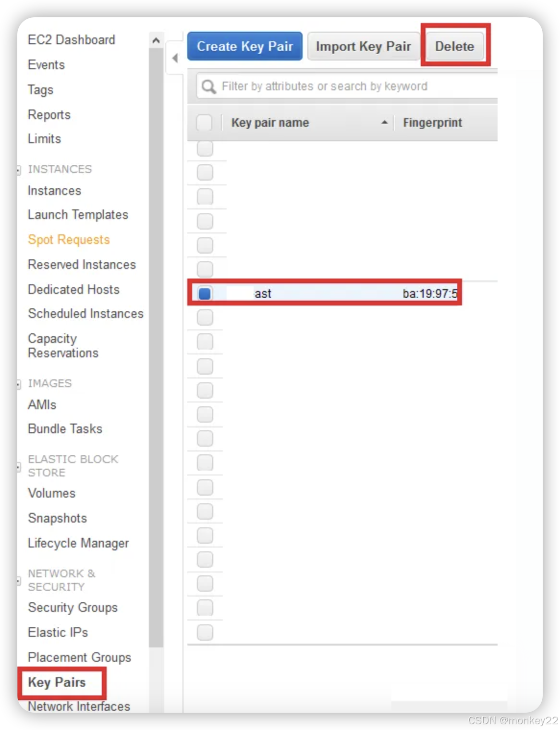The width and height of the screenshot is (560, 730).
Task: Delete the selected key pair
Action: 454,46
